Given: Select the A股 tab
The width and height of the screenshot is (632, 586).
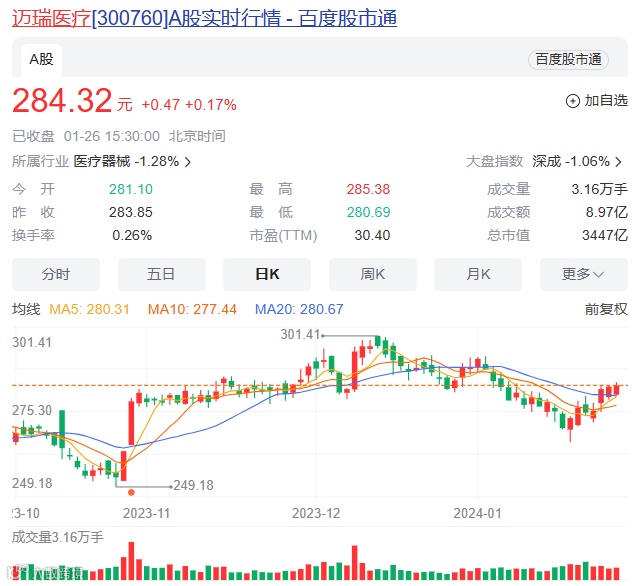Looking at the screenshot, I should click(42, 60).
